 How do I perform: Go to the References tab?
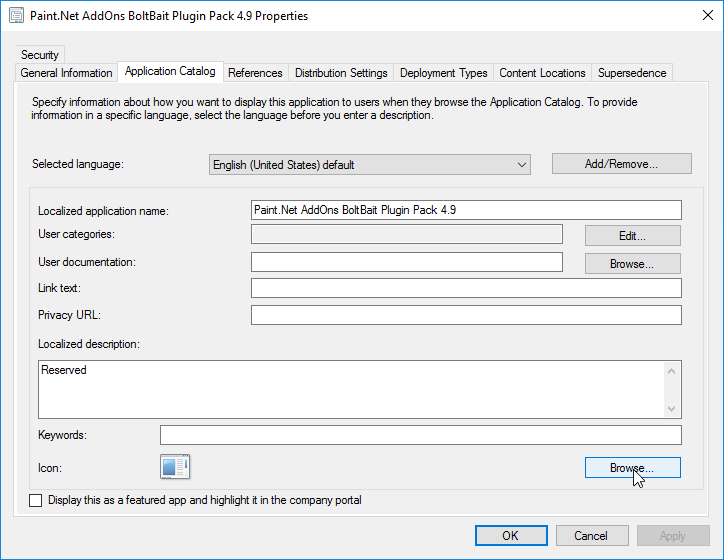[x=255, y=73]
